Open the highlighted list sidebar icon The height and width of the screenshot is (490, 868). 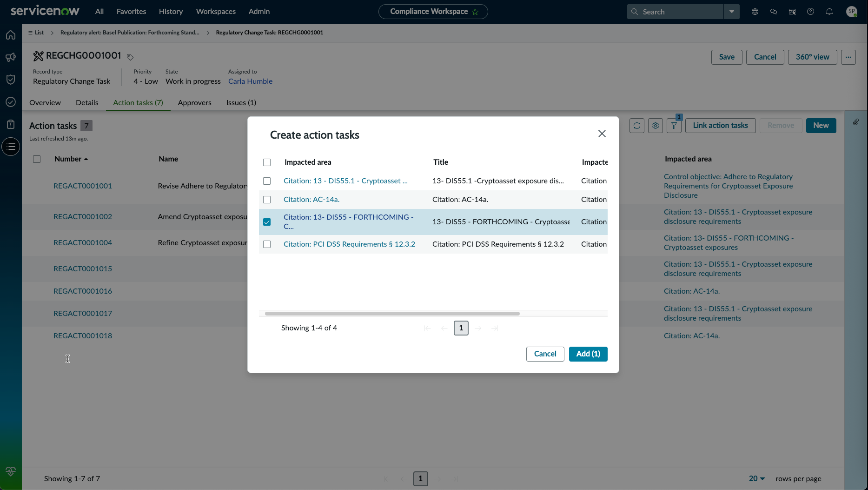[11, 147]
